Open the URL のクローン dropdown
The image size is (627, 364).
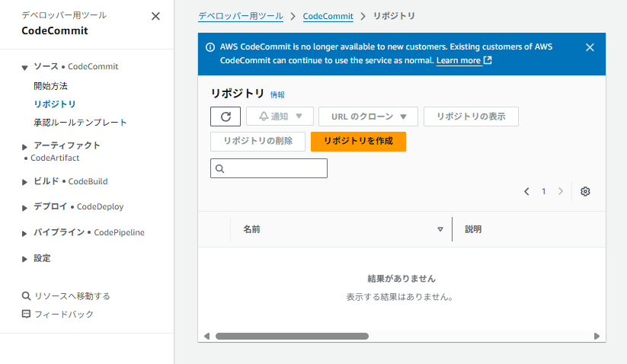click(x=368, y=117)
